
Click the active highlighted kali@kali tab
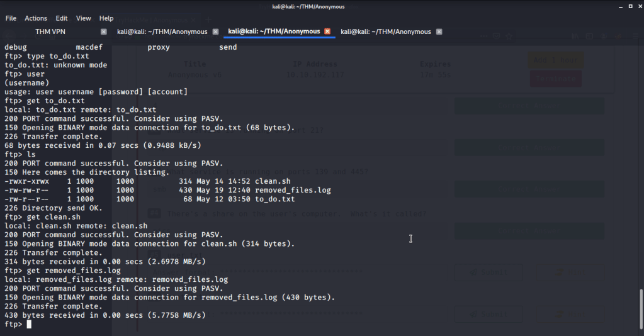pos(274,31)
